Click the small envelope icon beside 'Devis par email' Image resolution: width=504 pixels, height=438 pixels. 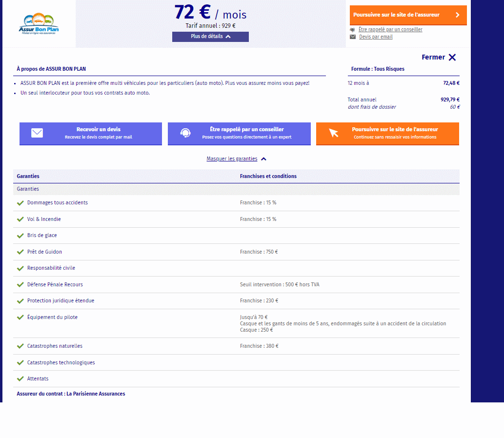[x=353, y=37]
